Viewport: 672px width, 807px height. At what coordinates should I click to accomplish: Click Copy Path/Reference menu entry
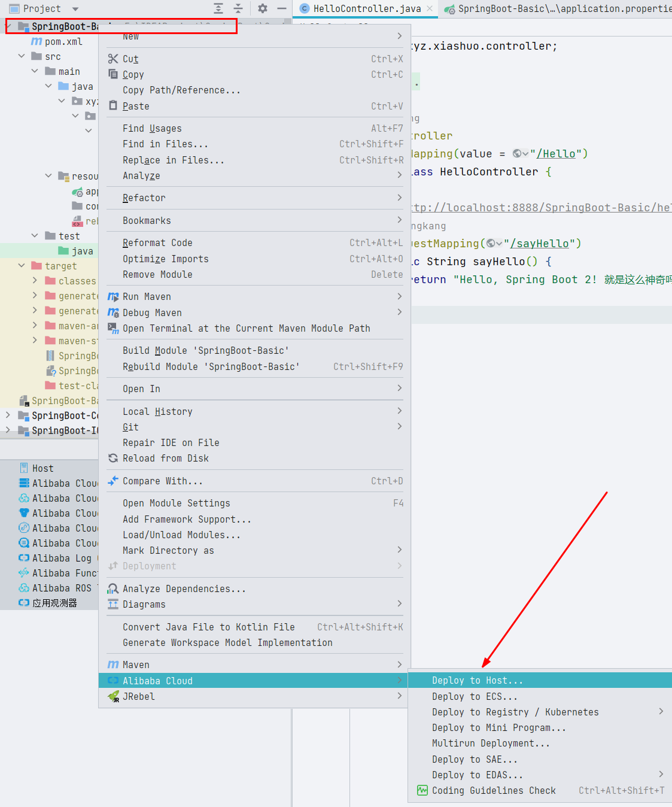tap(254, 90)
